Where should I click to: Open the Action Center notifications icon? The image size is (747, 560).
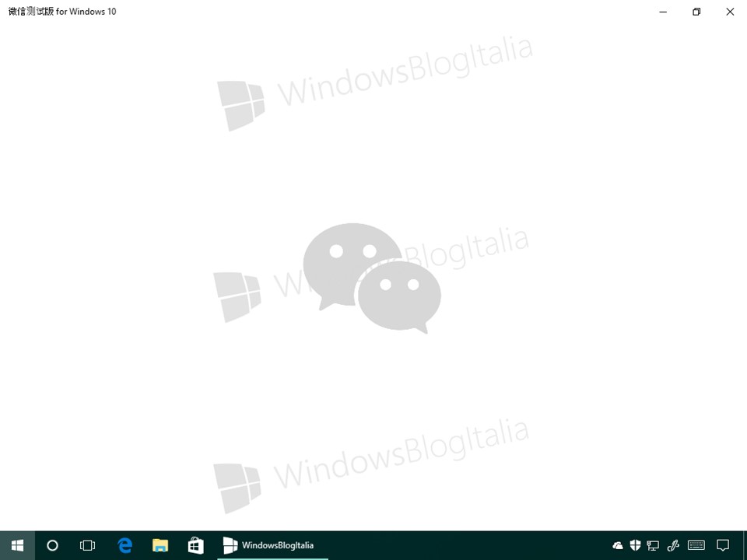tap(723, 545)
